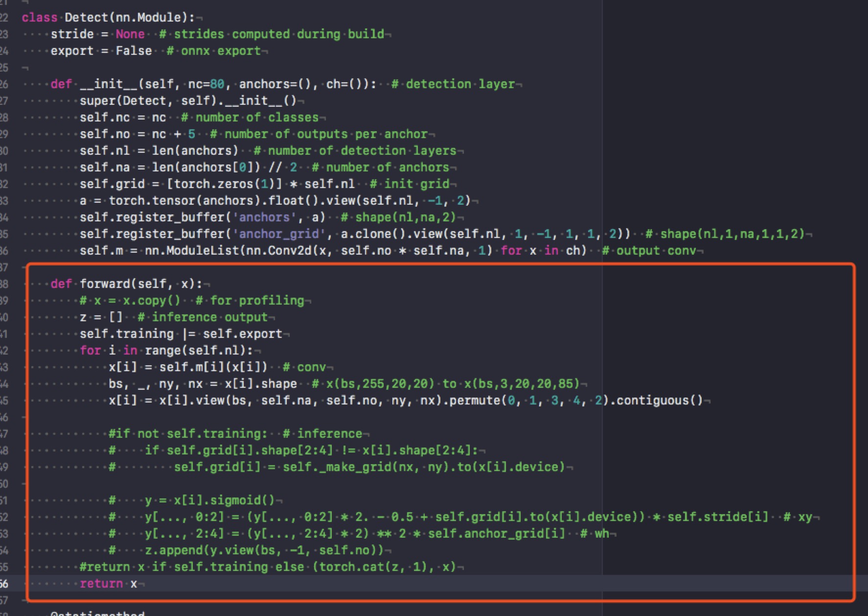Click 'self.no = nc + 5' line
The height and width of the screenshot is (616, 868).
tap(253, 134)
